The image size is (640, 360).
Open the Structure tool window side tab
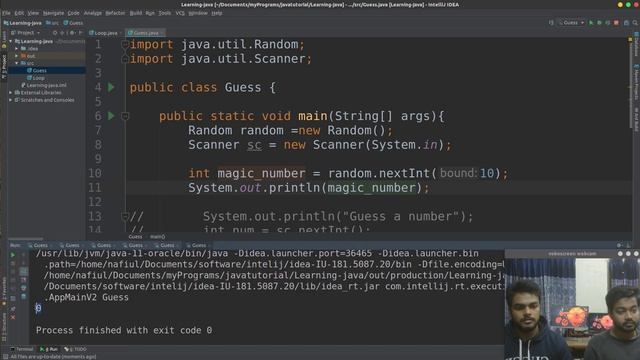point(4,327)
